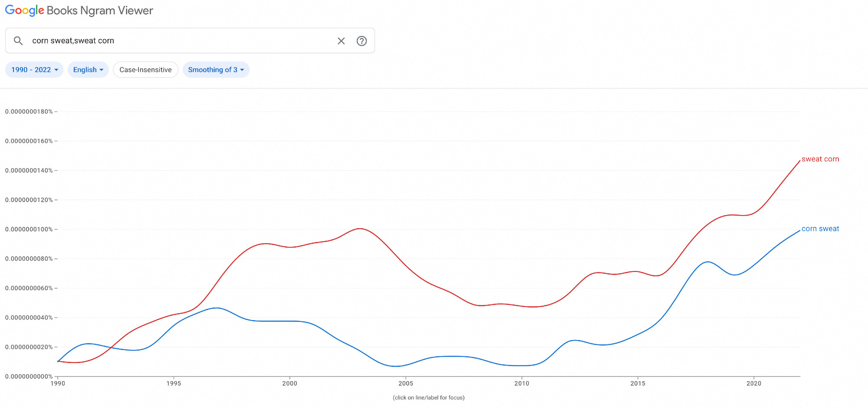Click the 2015 x-axis year label
The image size is (868, 409).
[638, 383]
